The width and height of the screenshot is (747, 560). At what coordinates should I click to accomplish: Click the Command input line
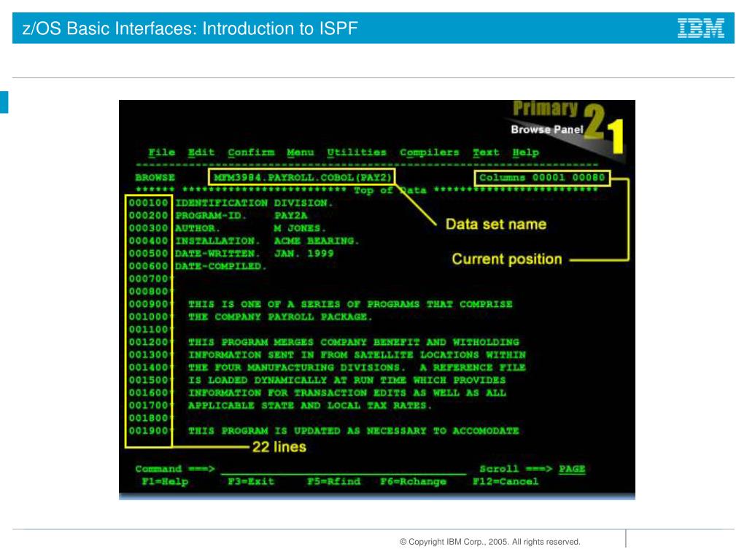pyautogui.click(x=343, y=469)
